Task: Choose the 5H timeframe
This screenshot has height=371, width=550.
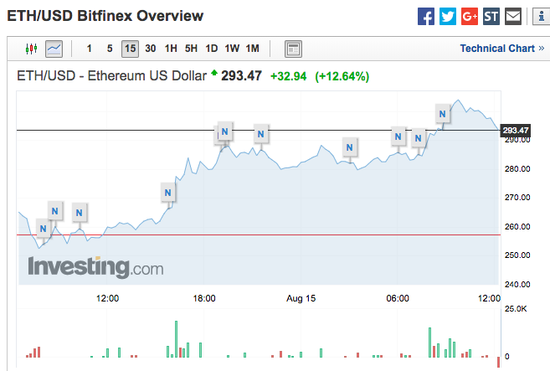Action: (191, 48)
